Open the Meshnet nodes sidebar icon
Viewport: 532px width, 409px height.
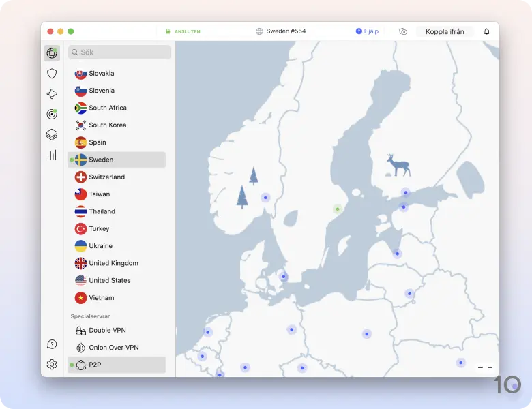point(52,94)
